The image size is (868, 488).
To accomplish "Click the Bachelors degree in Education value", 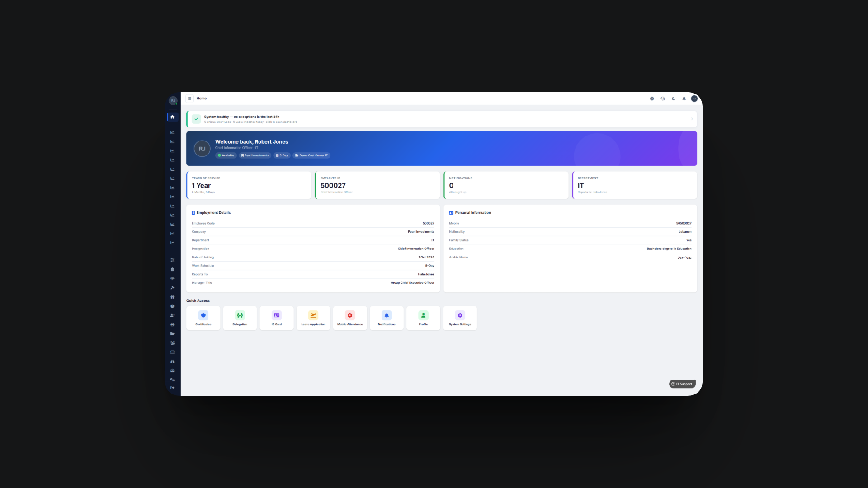I will pos(669,249).
